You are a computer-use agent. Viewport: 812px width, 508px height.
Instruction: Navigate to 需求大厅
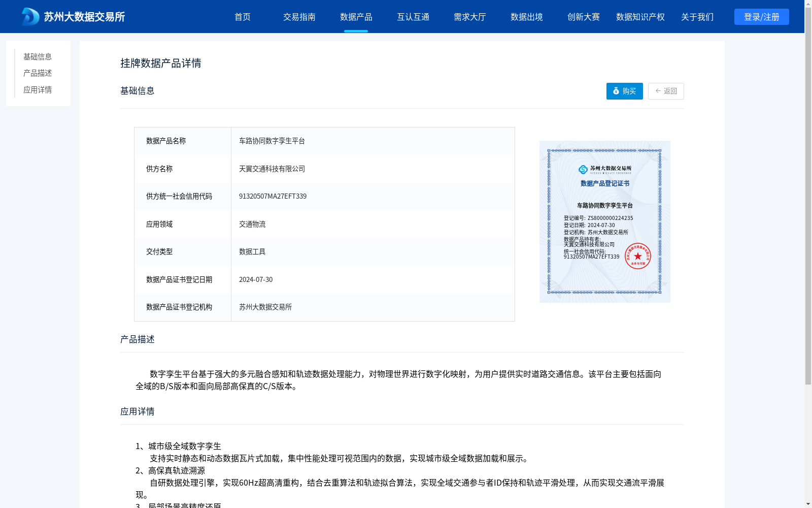470,17
